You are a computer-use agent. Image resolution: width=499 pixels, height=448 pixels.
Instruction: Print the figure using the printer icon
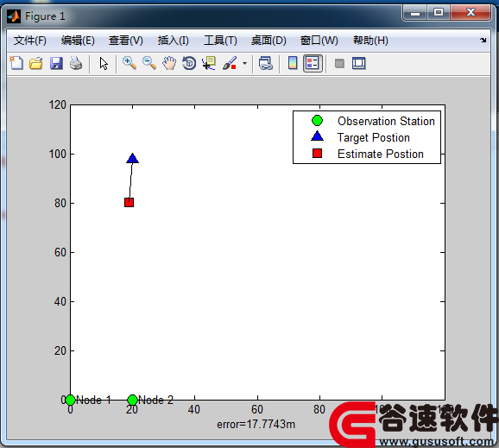point(76,63)
